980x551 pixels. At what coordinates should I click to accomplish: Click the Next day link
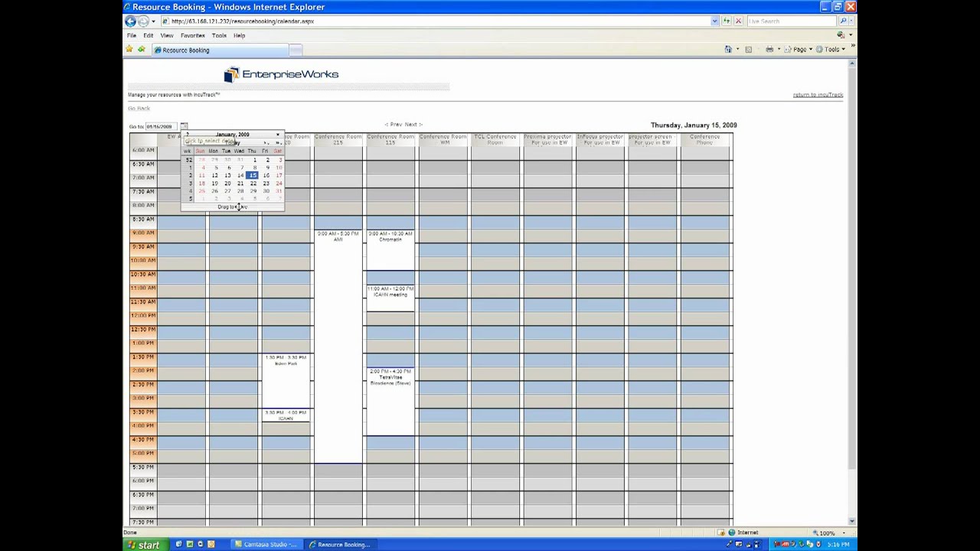tap(413, 124)
